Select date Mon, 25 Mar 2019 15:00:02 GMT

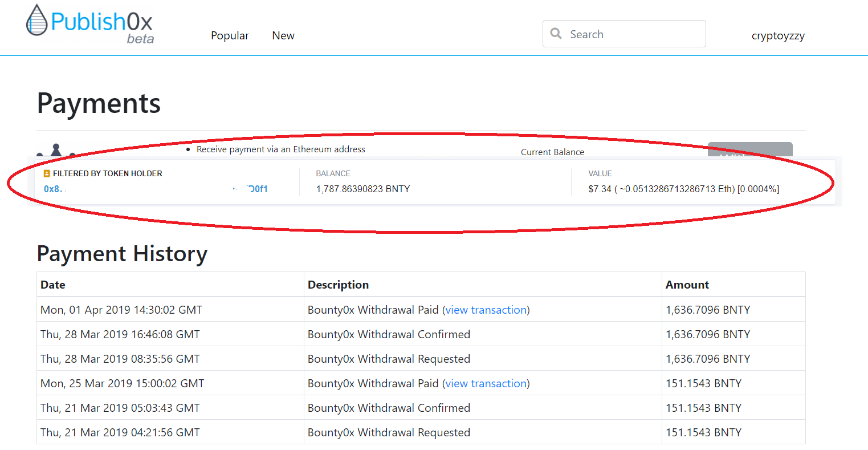[122, 383]
